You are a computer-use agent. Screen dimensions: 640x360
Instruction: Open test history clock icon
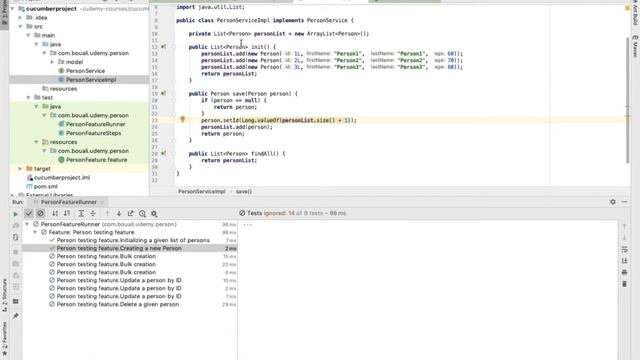click(142, 213)
